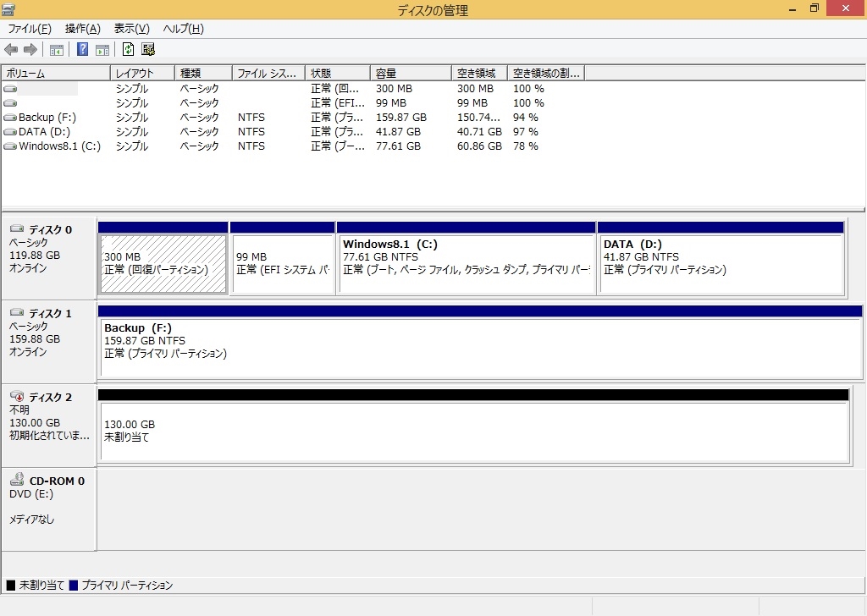Click the Windows8.1 (C:) volume icon in list
867x616 pixels.
tap(10, 146)
